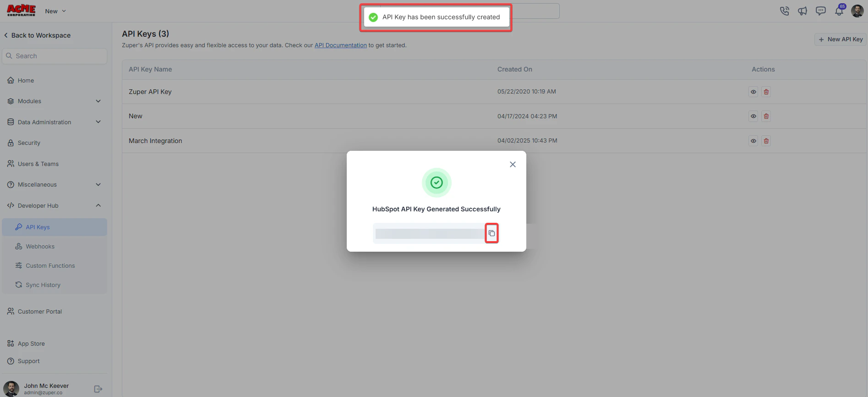Screen dimensions: 868x397
Task: Delete the March Integration API key
Action: (x=766, y=141)
